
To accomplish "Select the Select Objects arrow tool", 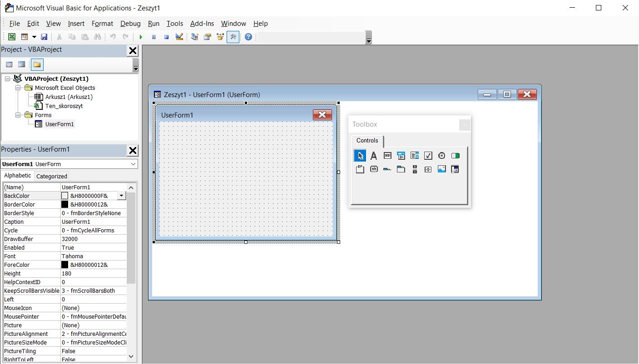I will [360, 156].
